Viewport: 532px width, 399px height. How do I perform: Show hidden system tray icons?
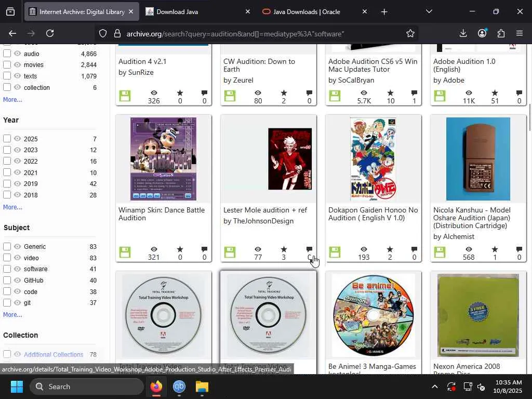point(434,387)
